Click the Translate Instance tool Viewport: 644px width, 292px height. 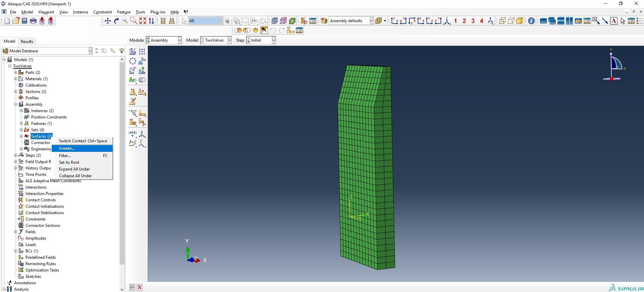coord(142,61)
